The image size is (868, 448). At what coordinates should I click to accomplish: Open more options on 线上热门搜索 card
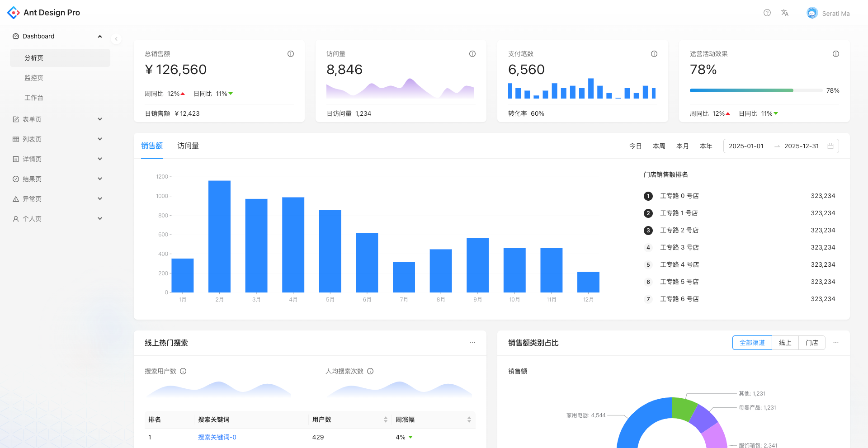[472, 343]
